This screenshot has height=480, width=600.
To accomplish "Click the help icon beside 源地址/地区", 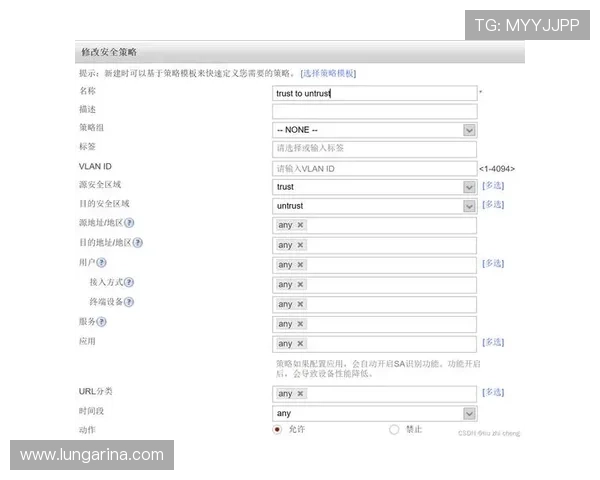I will [130, 223].
